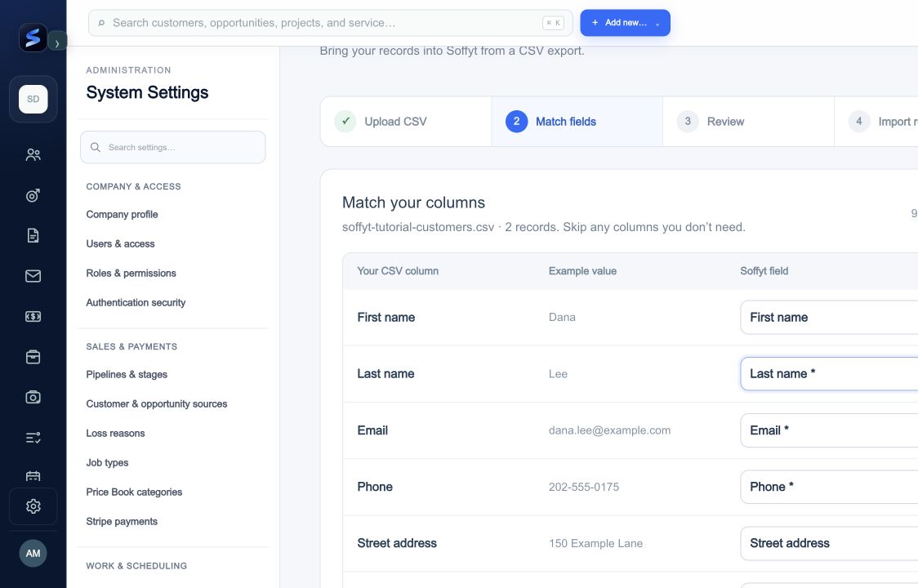This screenshot has height=588, width=918.
Task: Open Pipelines & stages settings
Action: click(x=127, y=374)
